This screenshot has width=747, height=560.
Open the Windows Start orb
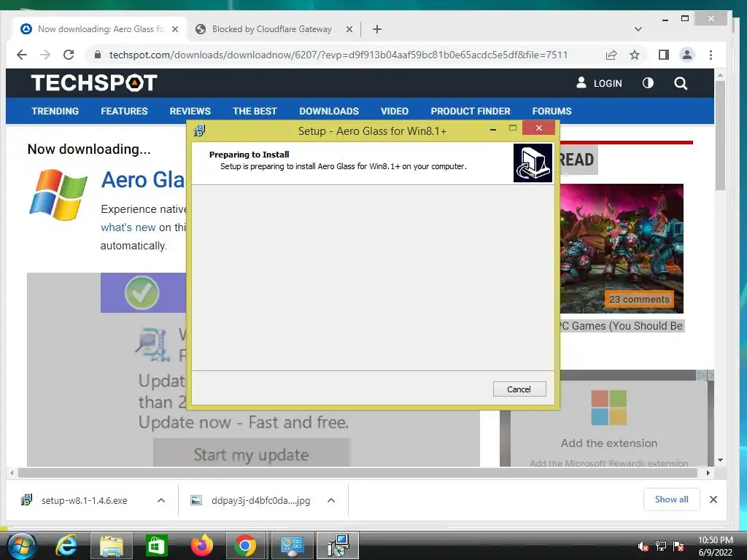(21, 545)
